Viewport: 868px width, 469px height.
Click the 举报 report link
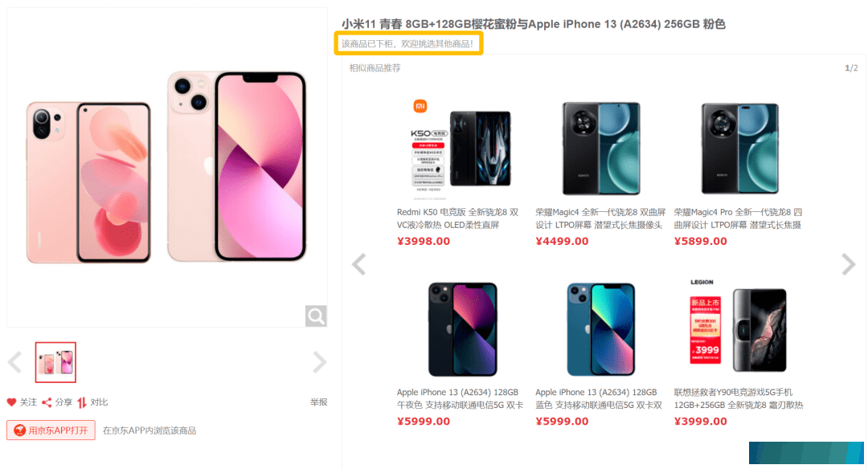(319, 402)
